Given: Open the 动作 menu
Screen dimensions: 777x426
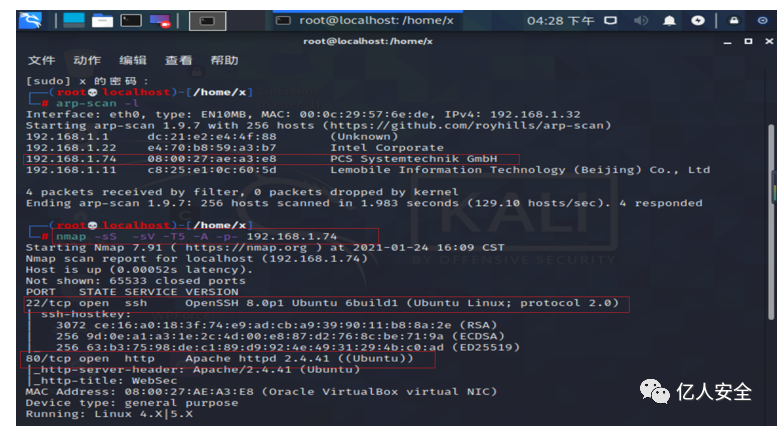Looking at the screenshot, I should (x=87, y=60).
